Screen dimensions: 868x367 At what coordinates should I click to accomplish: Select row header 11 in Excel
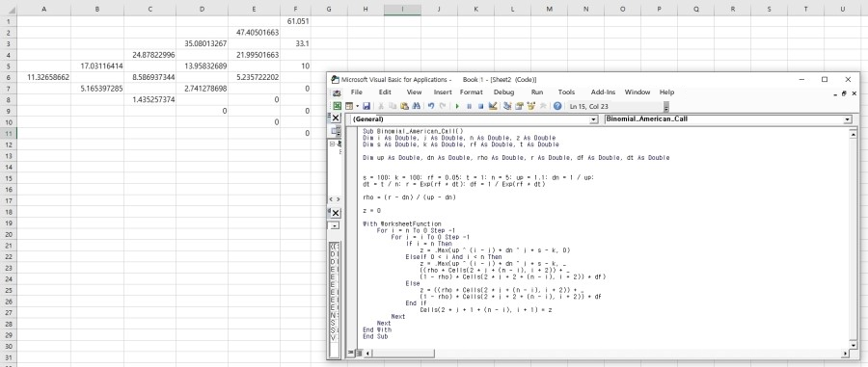(9, 133)
